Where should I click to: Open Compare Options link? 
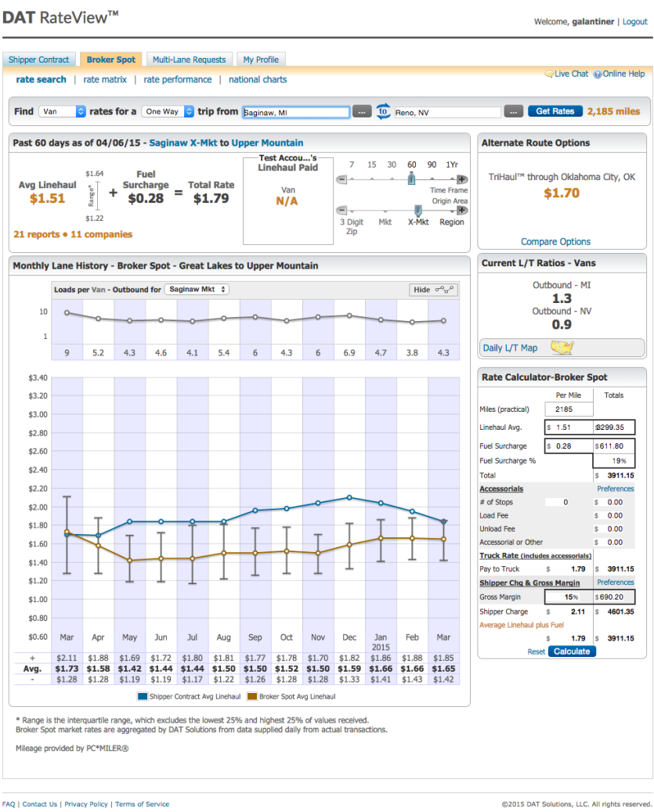click(555, 241)
